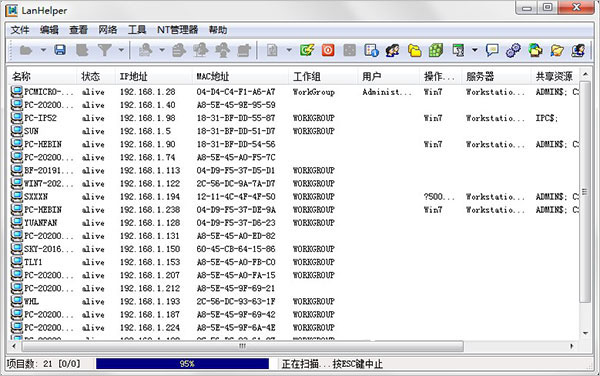
Task: Expand the dropdown arrow next to the Open icon
Action: point(43,50)
